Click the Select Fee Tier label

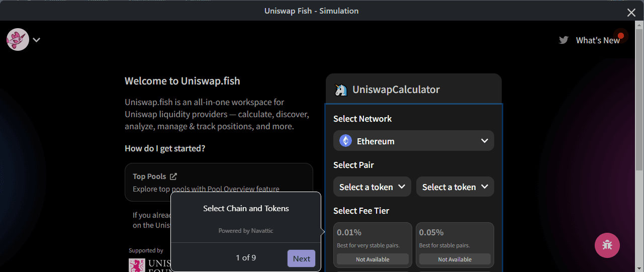pyautogui.click(x=361, y=211)
